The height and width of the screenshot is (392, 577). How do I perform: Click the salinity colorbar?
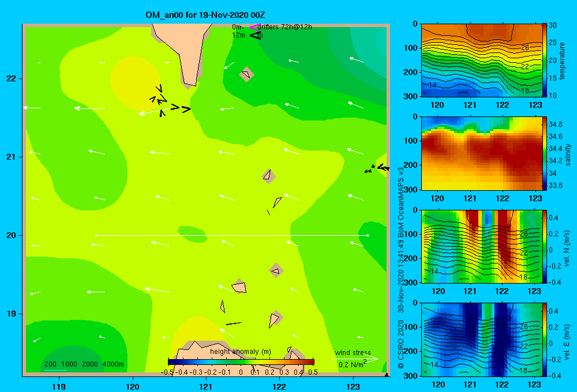coord(545,153)
